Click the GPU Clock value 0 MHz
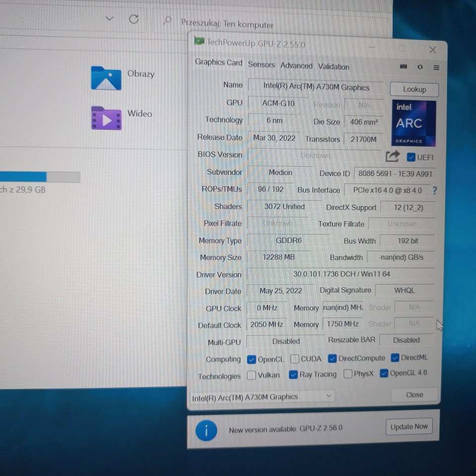 (x=267, y=308)
